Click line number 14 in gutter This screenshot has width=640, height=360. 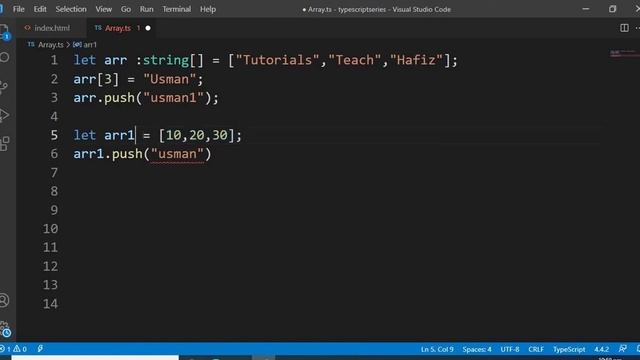[51, 304]
